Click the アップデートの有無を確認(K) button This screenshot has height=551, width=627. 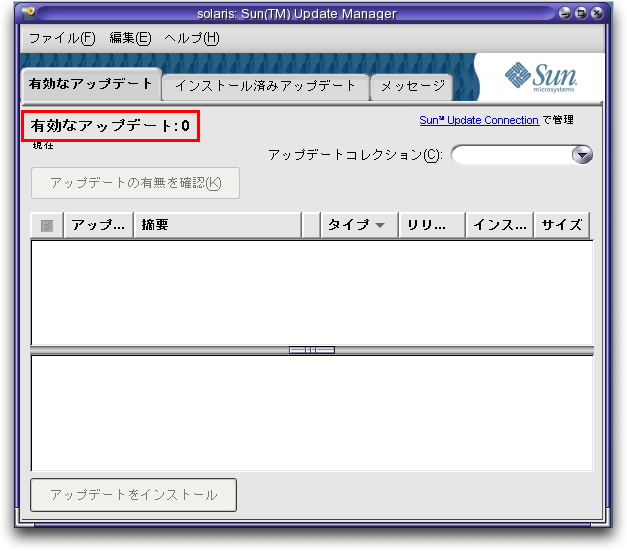pos(135,183)
